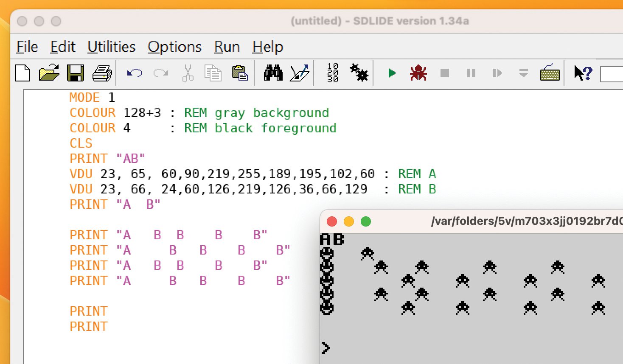The width and height of the screenshot is (623, 364).
Task: Cut selection with the scissors icon
Action: point(188,73)
